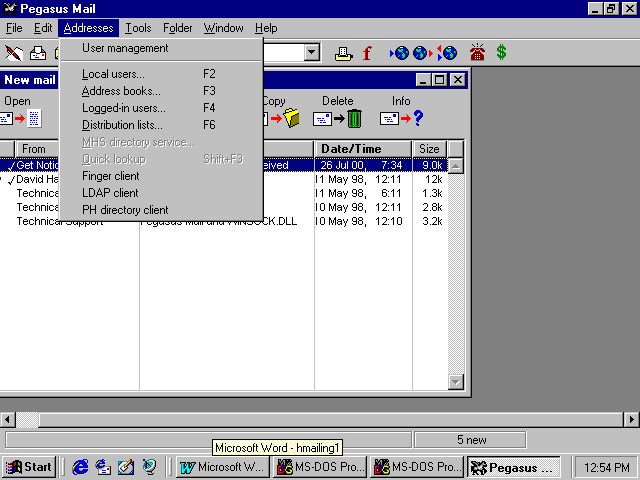Select PH directory client menu entry

161,210
